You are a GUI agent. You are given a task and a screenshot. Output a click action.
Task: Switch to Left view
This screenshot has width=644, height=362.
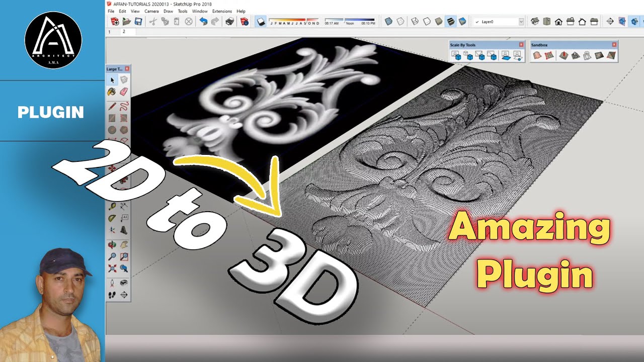594,22
